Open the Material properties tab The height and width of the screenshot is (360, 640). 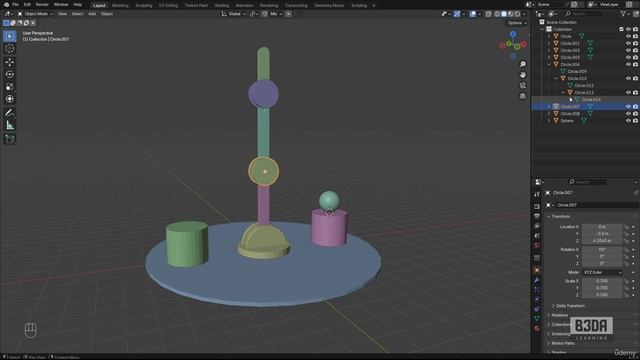[537, 328]
